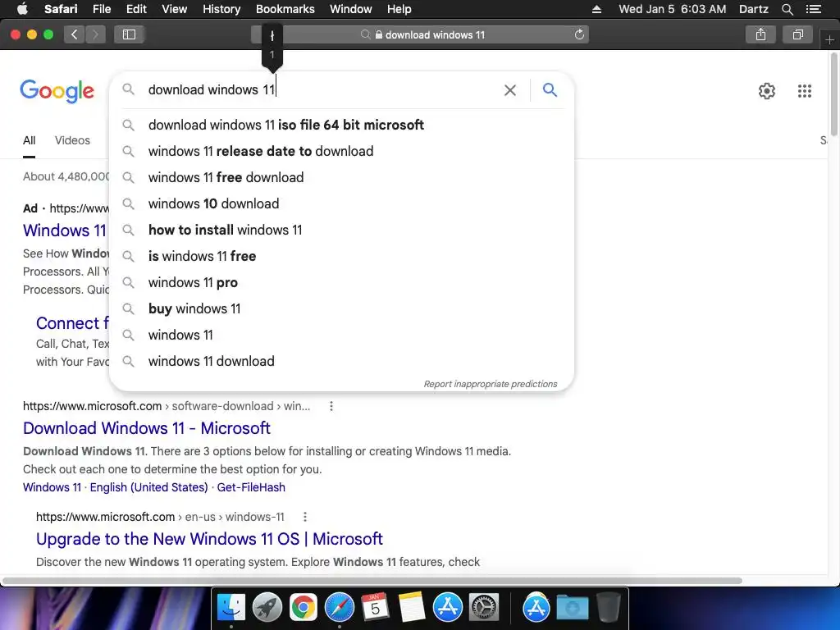Open Notification Center list icon
The image size is (840, 630).
(814, 9)
